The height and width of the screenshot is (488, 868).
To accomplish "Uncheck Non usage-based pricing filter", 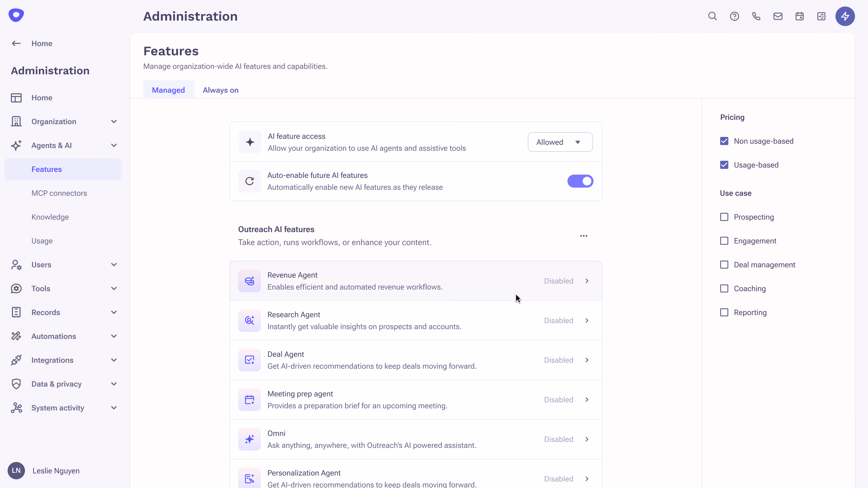I will (724, 141).
